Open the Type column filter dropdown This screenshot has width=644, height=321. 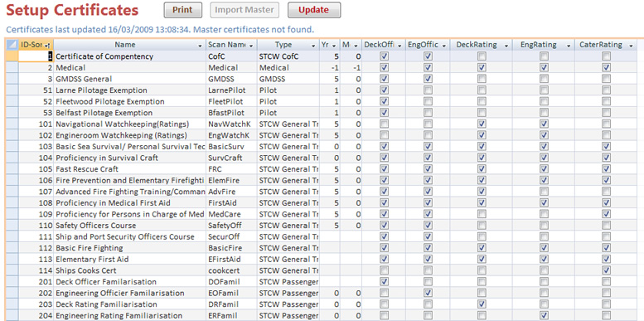314,46
